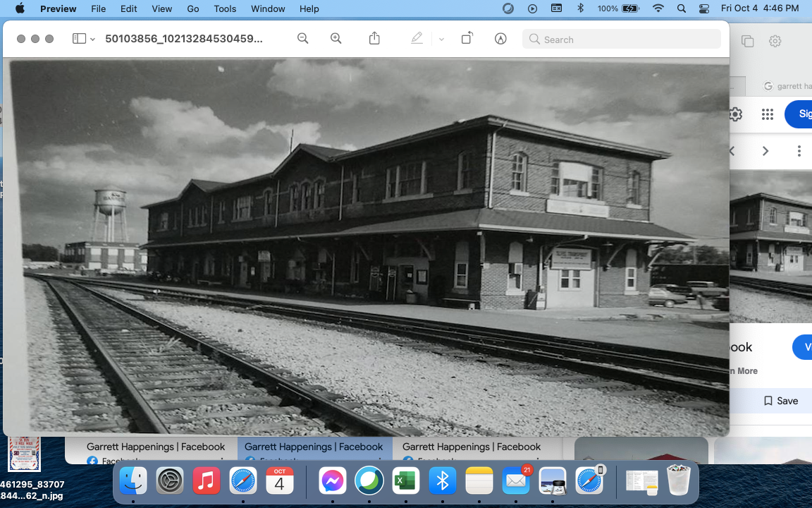This screenshot has width=812, height=508.
Task: Open the Edit menu
Action: click(x=128, y=8)
